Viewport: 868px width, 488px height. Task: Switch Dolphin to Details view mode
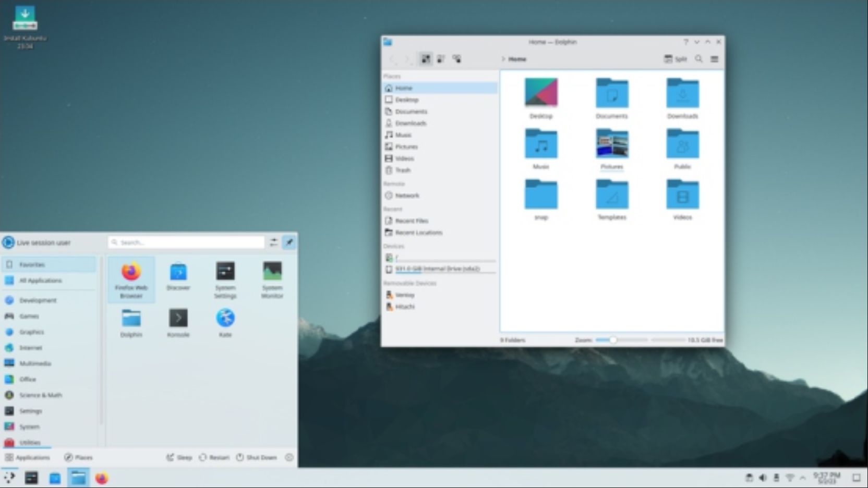tap(457, 59)
